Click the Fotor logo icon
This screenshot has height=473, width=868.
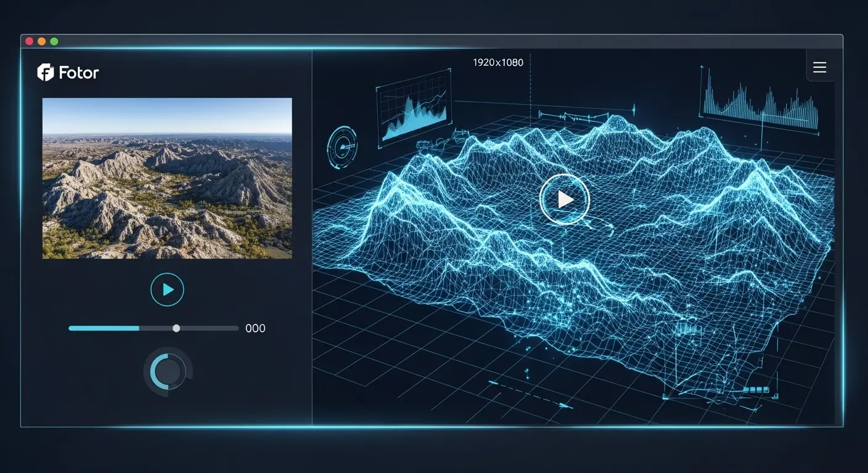pos(46,73)
